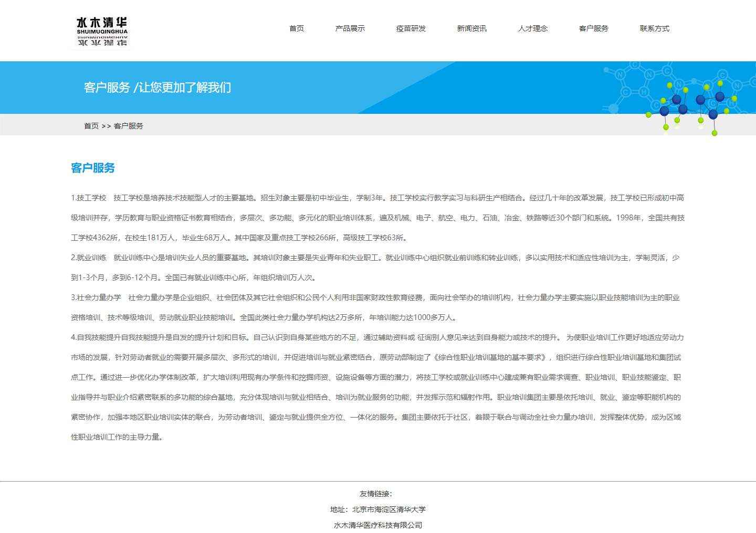The width and height of the screenshot is (756, 533).
Task: Click the paragraph starting with 4.自我技能提升
Action: [377, 387]
